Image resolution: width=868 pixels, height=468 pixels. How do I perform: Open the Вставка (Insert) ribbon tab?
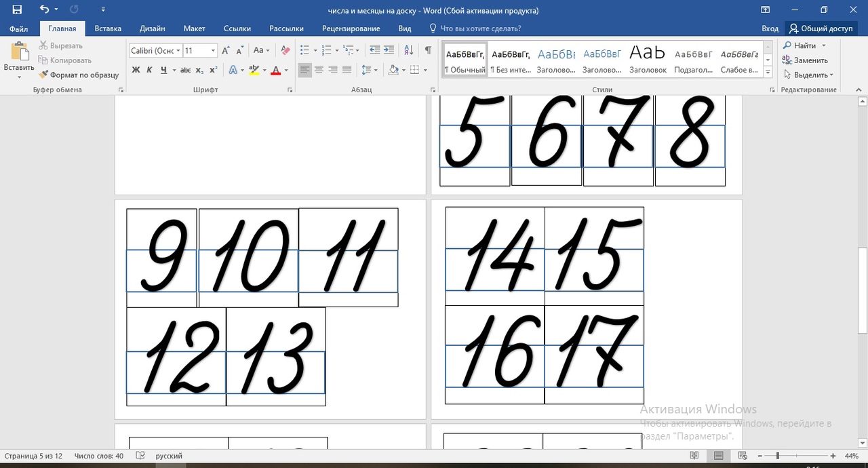[108, 28]
